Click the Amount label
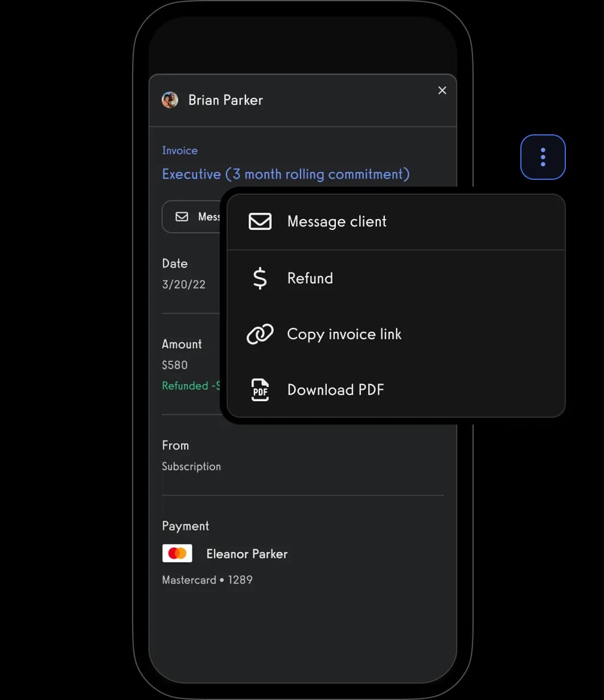Screen dimensions: 604x700 pos(182,344)
